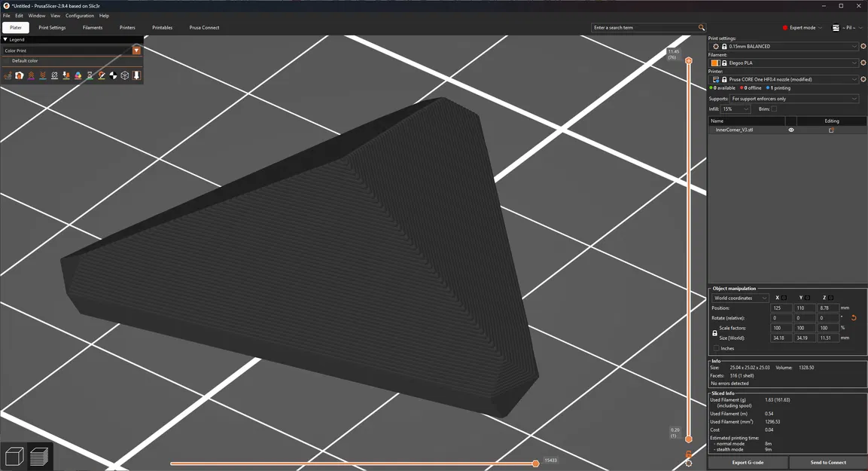Image resolution: width=868 pixels, height=471 pixels.
Task: Open the Configuration menu
Action: click(80, 16)
